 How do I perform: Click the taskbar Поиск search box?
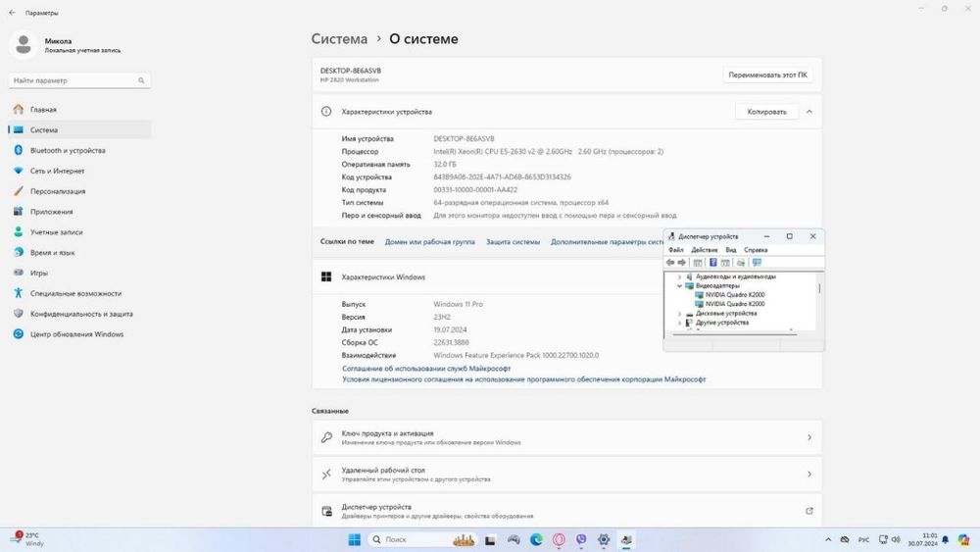pyautogui.click(x=422, y=539)
